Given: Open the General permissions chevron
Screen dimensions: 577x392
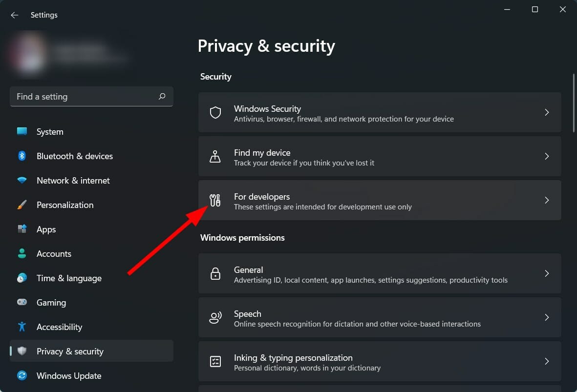Looking at the screenshot, I should click(x=547, y=274).
